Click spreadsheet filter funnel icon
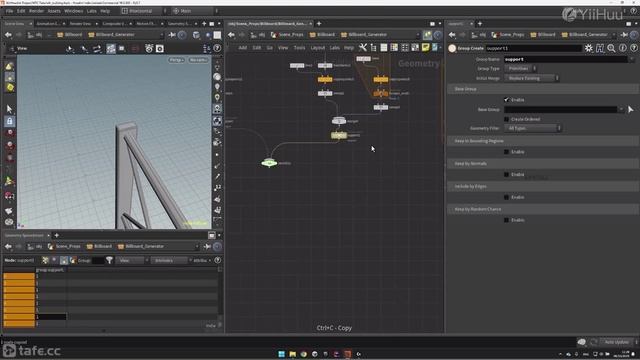This screenshot has width=640, height=360. [109, 260]
